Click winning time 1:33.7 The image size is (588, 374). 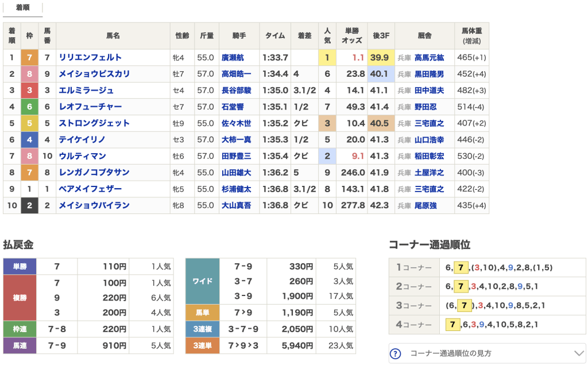click(x=275, y=58)
